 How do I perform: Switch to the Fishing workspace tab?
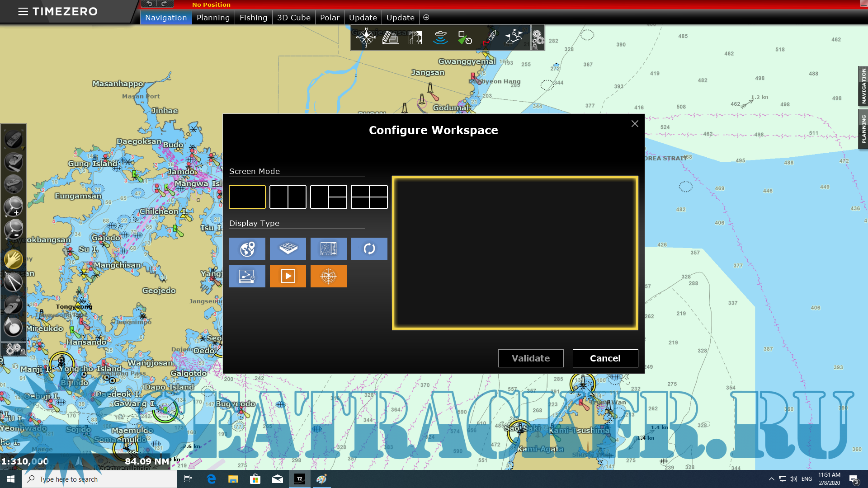(x=253, y=18)
